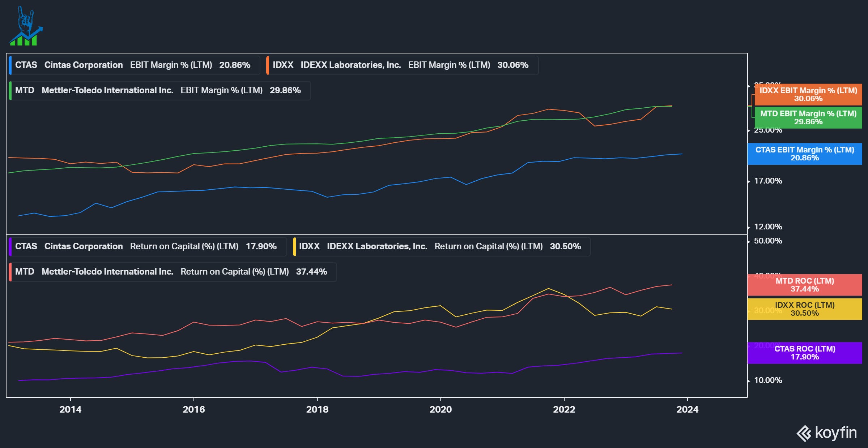Select the MTD Mettler-Toledo EBIT Margin legend
Viewport: 868px width, 448px height.
[159, 91]
